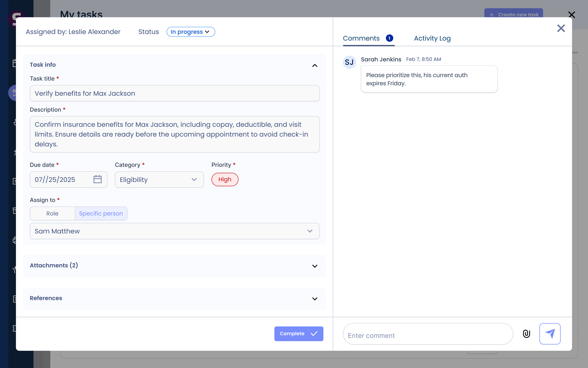Close the task details dialog
This screenshot has width=588, height=368.
point(561,28)
